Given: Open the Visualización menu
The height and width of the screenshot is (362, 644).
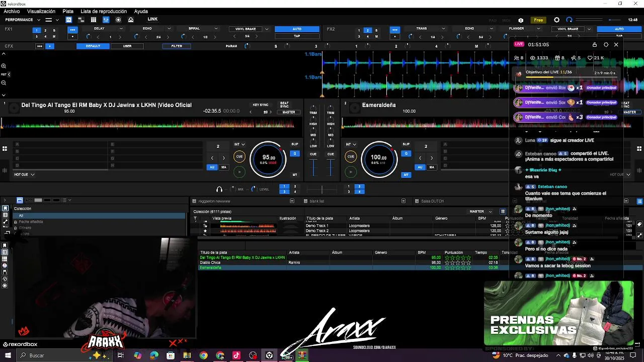Looking at the screenshot, I should pyautogui.click(x=41, y=11).
